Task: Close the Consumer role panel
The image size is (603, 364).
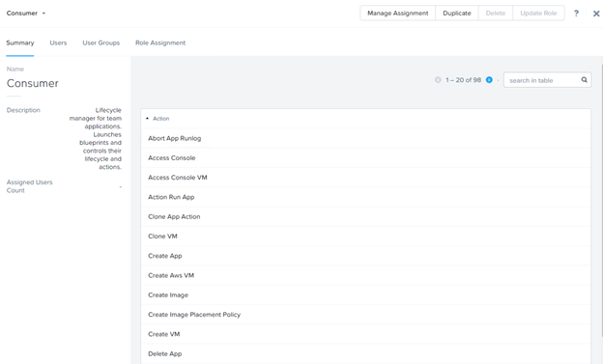Action: pos(596,14)
